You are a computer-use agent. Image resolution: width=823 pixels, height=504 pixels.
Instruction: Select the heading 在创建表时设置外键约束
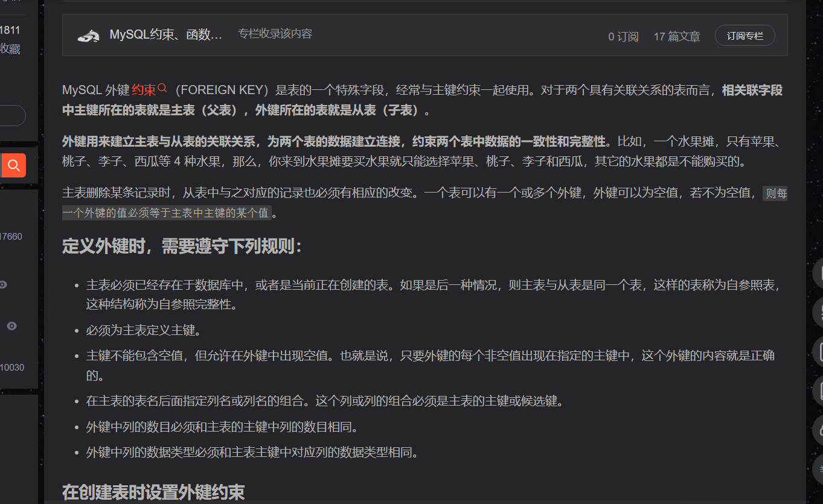coord(153,491)
